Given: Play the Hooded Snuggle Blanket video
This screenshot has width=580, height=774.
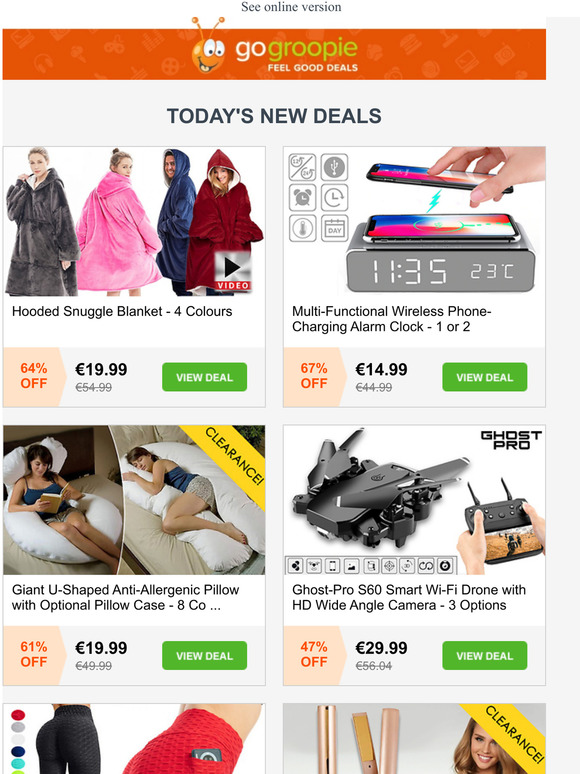Looking at the screenshot, I should (x=233, y=271).
